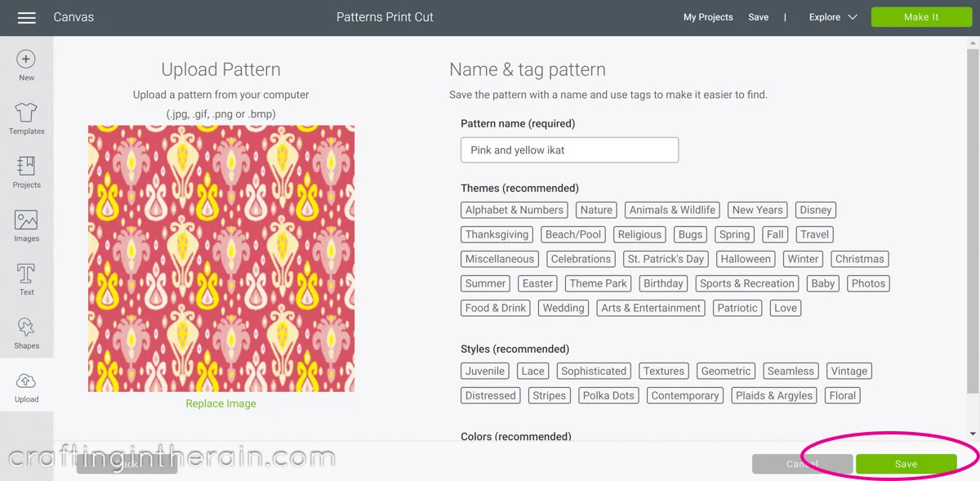Open the Images sidebar icon
Screen dimensions: 980x481
(26, 220)
